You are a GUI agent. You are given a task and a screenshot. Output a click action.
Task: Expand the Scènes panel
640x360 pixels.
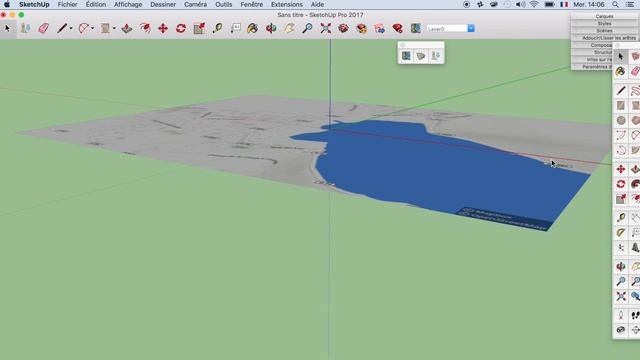pyautogui.click(x=604, y=31)
